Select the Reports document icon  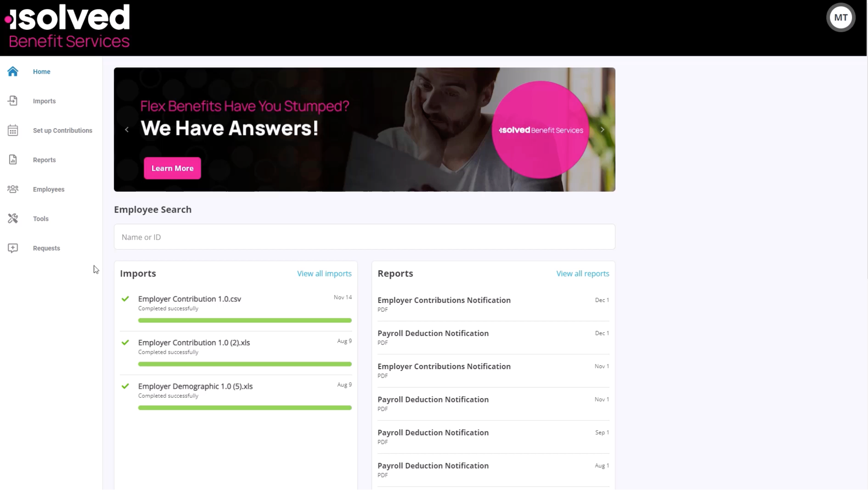click(13, 159)
